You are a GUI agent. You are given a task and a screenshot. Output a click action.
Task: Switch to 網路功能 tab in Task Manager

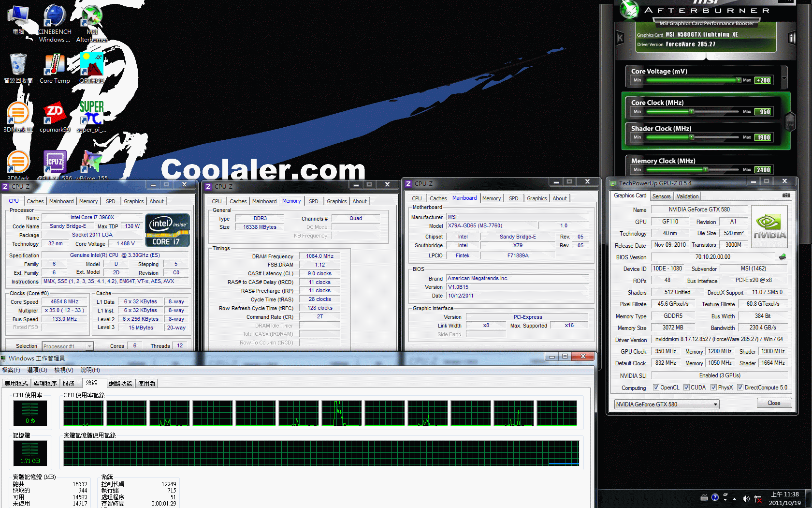pyautogui.click(x=120, y=384)
